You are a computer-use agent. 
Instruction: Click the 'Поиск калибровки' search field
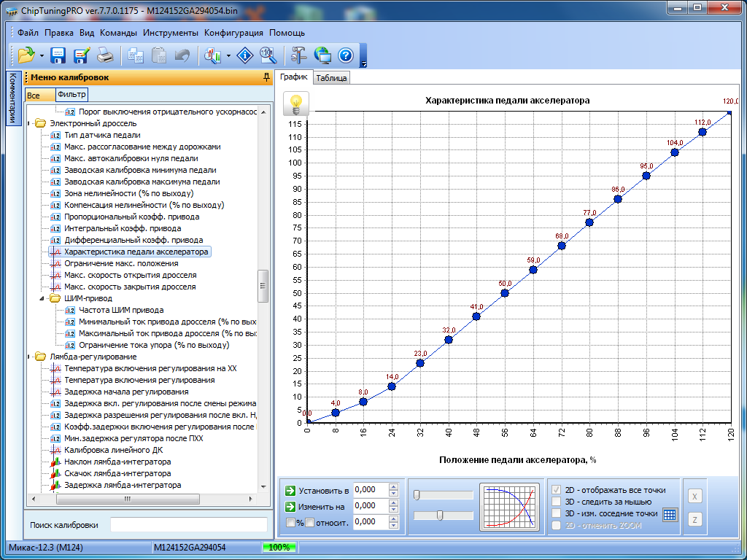click(188, 525)
